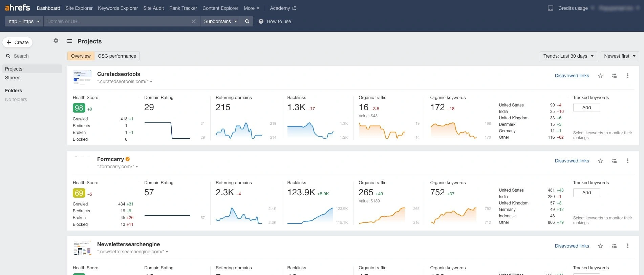Viewport: 644px width, 275px height.
Task: Click Disavowed links for Curatedseotools
Action: [x=572, y=76]
